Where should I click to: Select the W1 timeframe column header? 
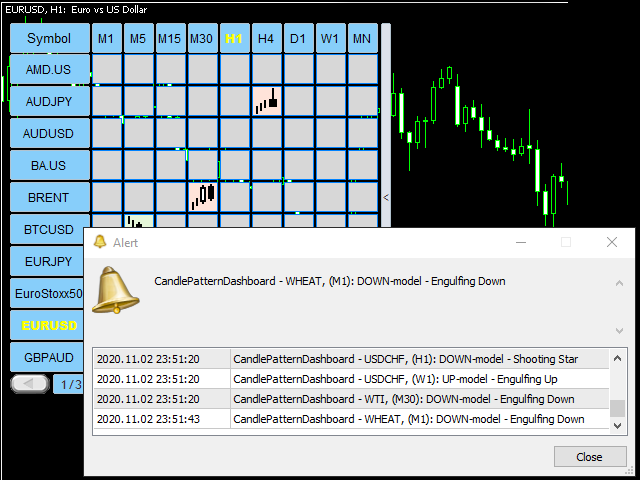tap(330, 38)
